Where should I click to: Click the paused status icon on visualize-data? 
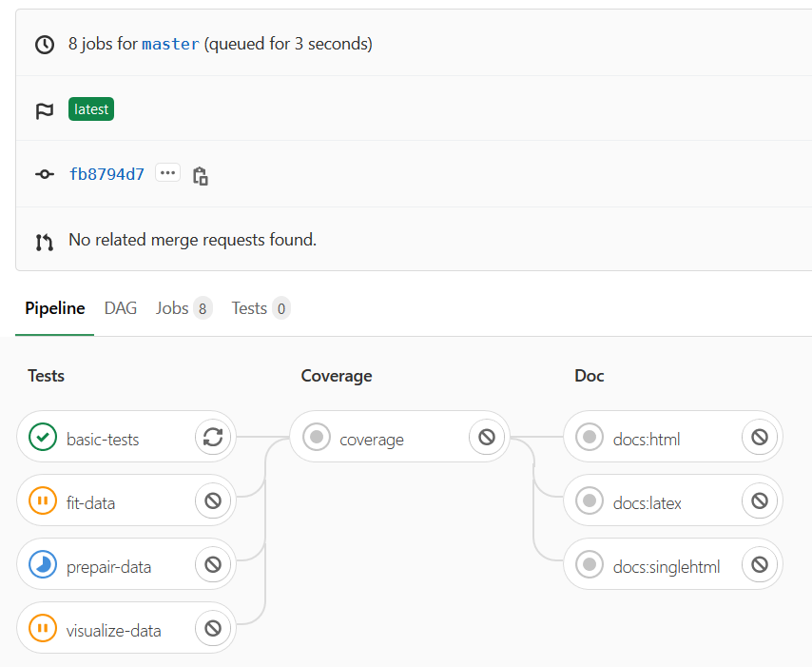pyautogui.click(x=42, y=628)
